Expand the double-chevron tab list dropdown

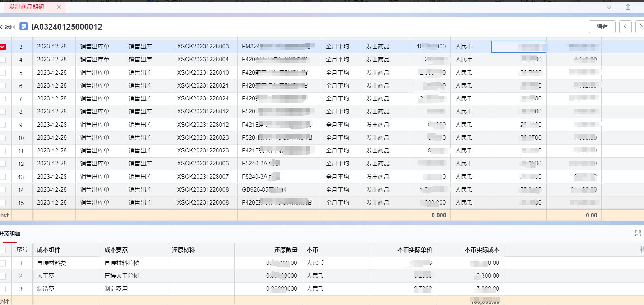[x=609, y=7]
